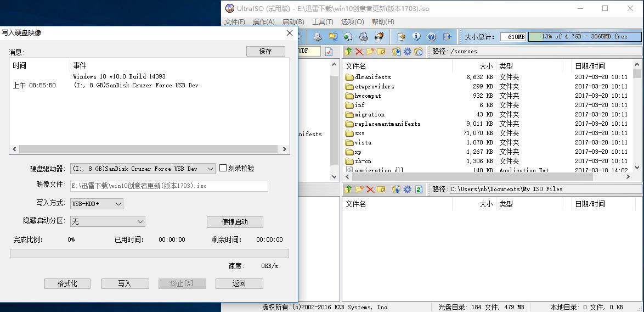This screenshot has width=644, height=312.
Task: Sort image list by 大小 column
Action: pyautogui.click(x=473, y=66)
